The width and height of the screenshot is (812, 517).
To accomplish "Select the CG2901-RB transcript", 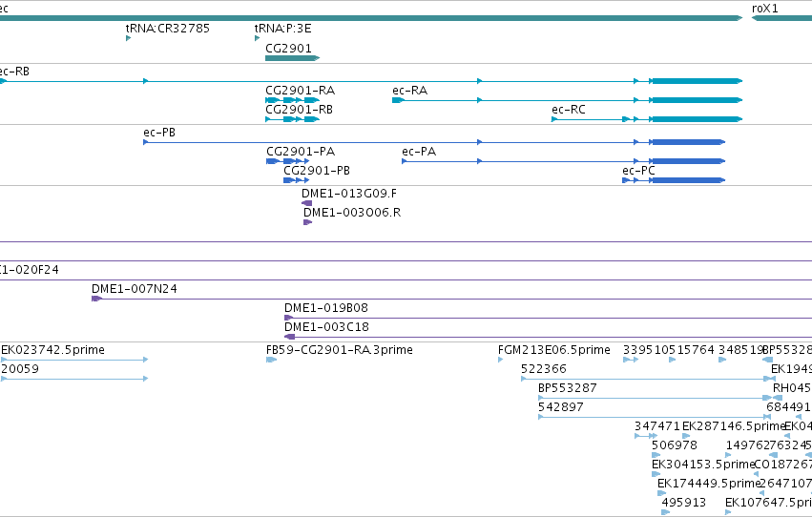I will click(x=293, y=119).
